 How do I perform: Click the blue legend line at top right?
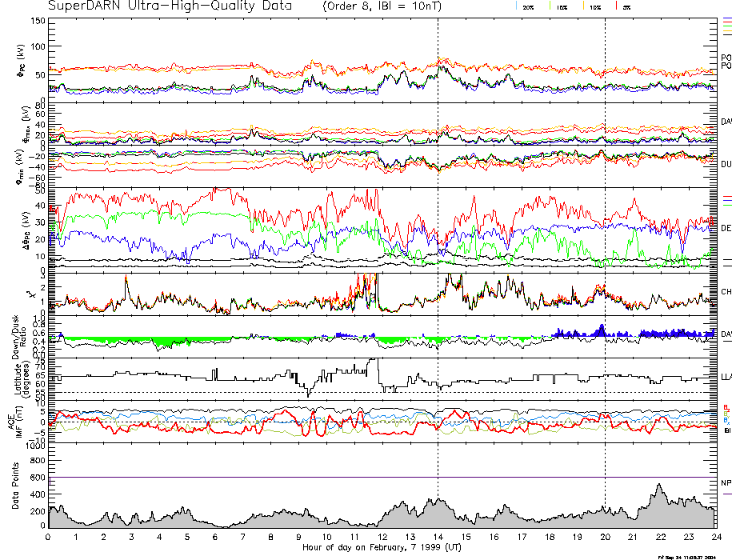(x=726, y=18)
